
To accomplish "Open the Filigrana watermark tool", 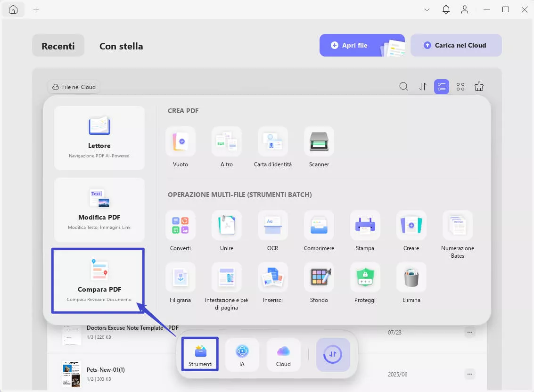I will click(181, 277).
